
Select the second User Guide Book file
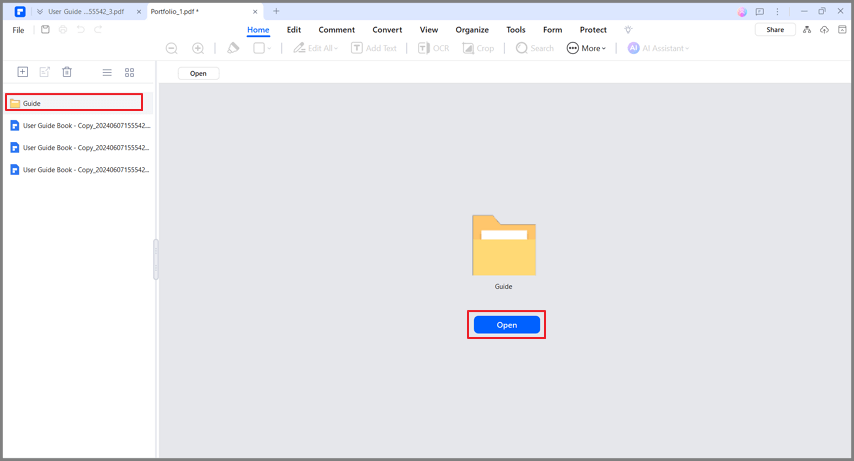coord(80,148)
